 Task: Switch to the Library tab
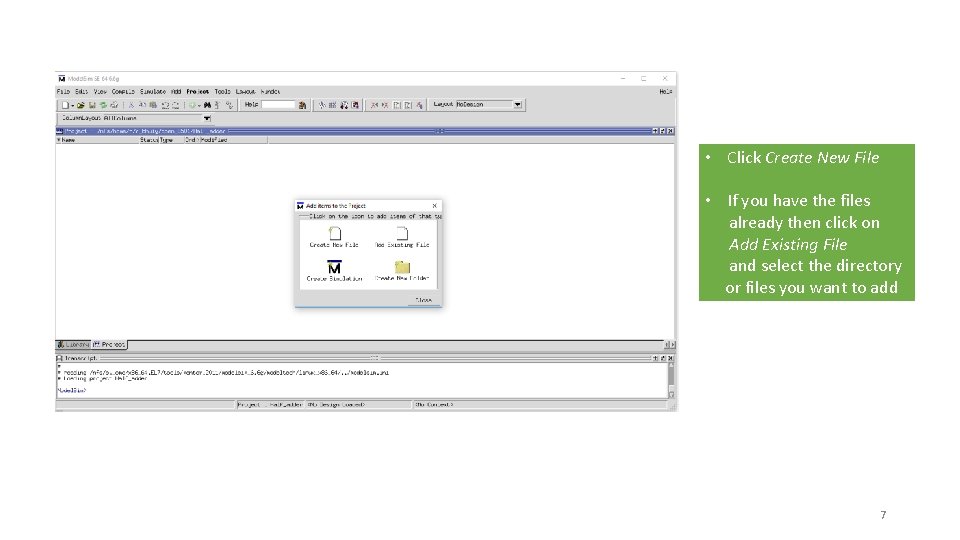tap(73, 345)
